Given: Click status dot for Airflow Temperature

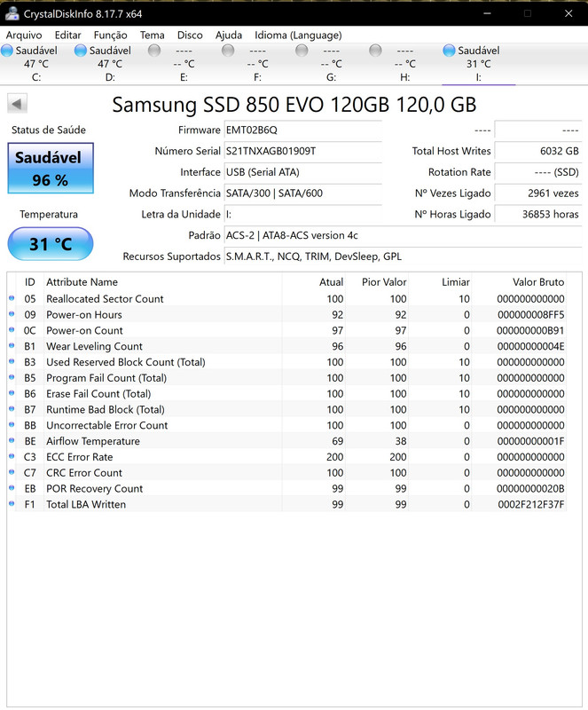Looking at the screenshot, I should pyautogui.click(x=12, y=440).
